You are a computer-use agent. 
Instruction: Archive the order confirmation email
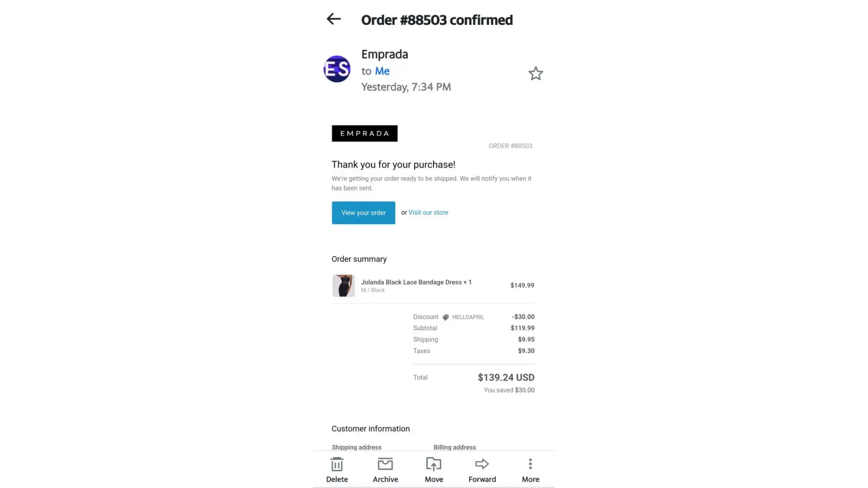click(x=385, y=469)
